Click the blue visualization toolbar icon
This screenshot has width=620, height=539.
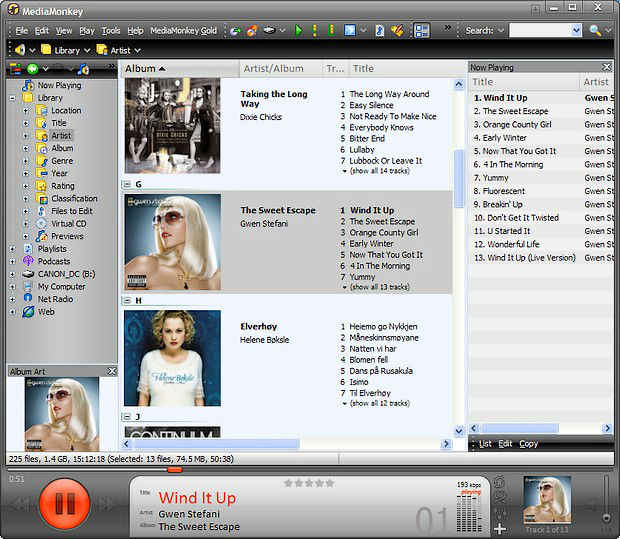pyautogui.click(x=350, y=30)
